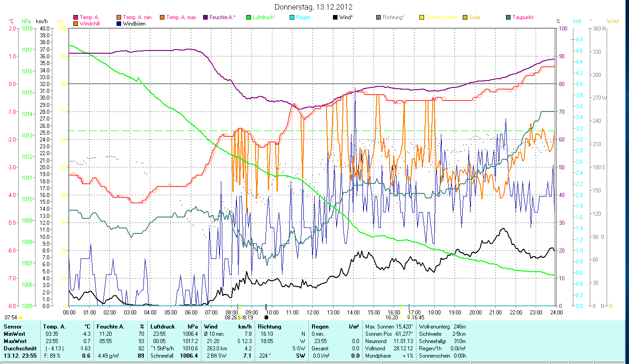The width and height of the screenshot is (629, 364).
Task: Click the 'Mondphase + 1%' entry
Action: [389, 355]
